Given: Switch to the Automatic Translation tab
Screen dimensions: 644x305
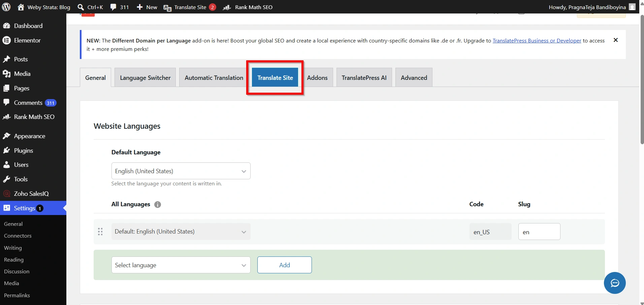Looking at the screenshot, I should 214,78.
